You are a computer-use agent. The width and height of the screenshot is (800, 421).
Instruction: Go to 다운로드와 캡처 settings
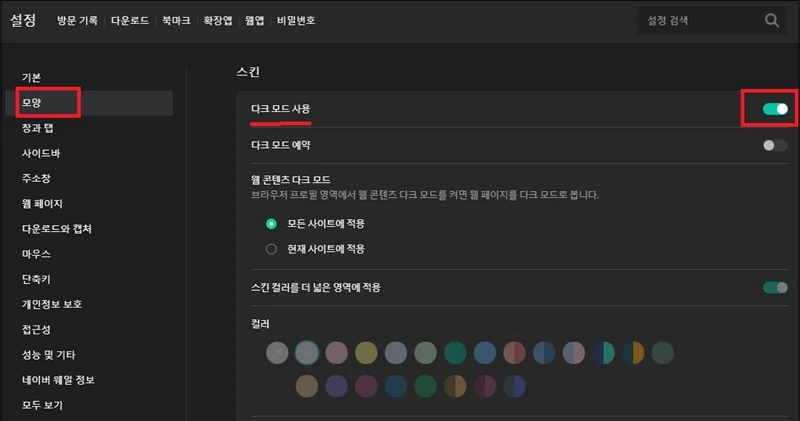[57, 229]
